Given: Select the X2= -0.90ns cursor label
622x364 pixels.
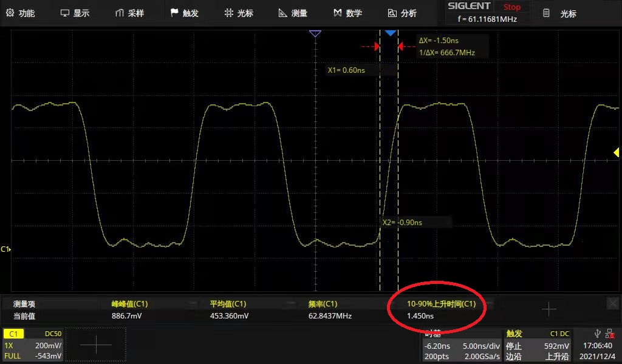Looking at the screenshot, I should pos(402,223).
